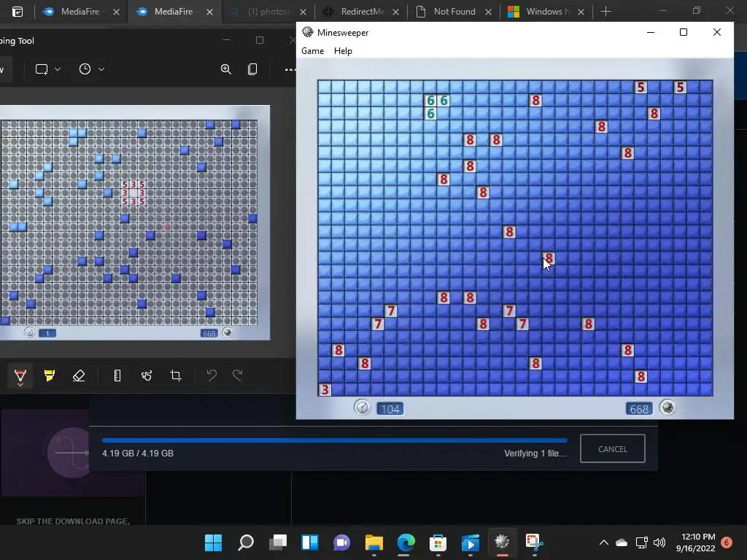
Task: Toggle the ruler in Snipping Tool
Action: click(117, 376)
